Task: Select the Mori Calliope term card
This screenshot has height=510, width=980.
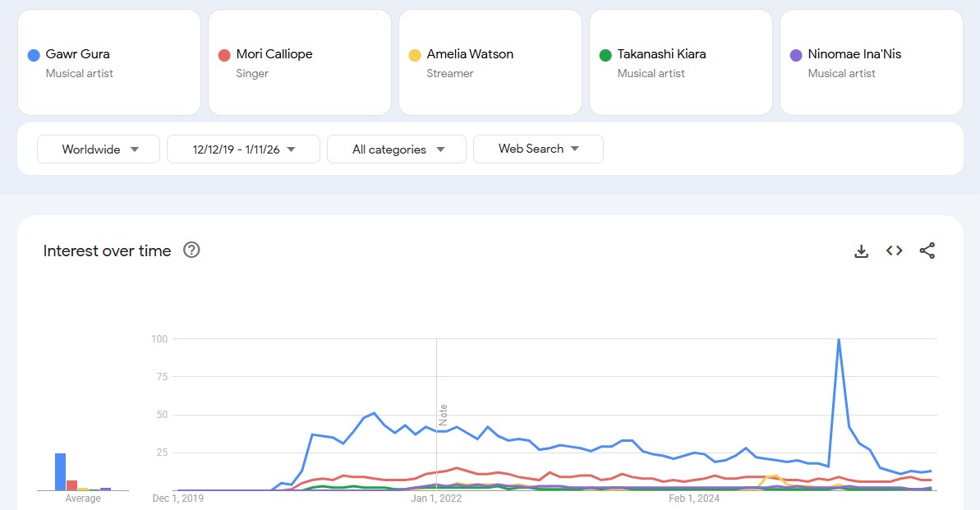Action: [x=300, y=62]
